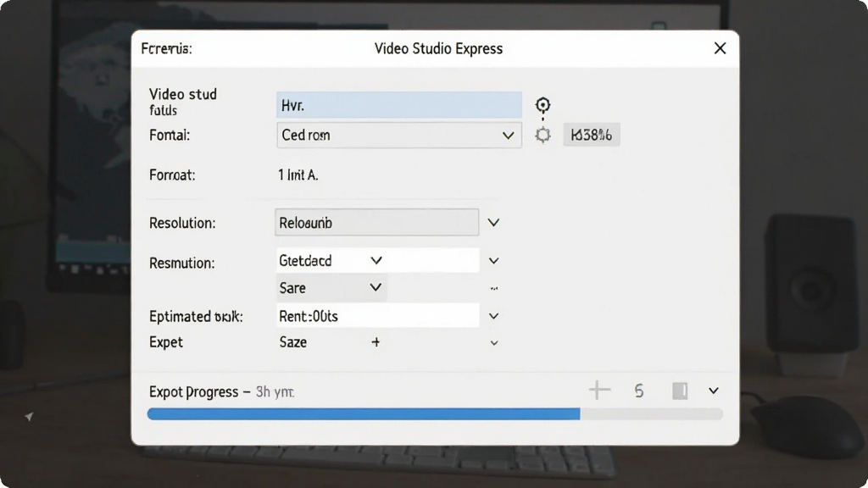
Task: Click the Forroat: label
Action: click(x=172, y=175)
